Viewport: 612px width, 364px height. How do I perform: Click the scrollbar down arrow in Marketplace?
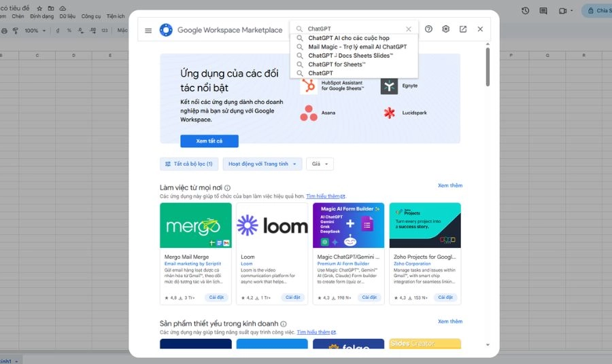[488, 345]
